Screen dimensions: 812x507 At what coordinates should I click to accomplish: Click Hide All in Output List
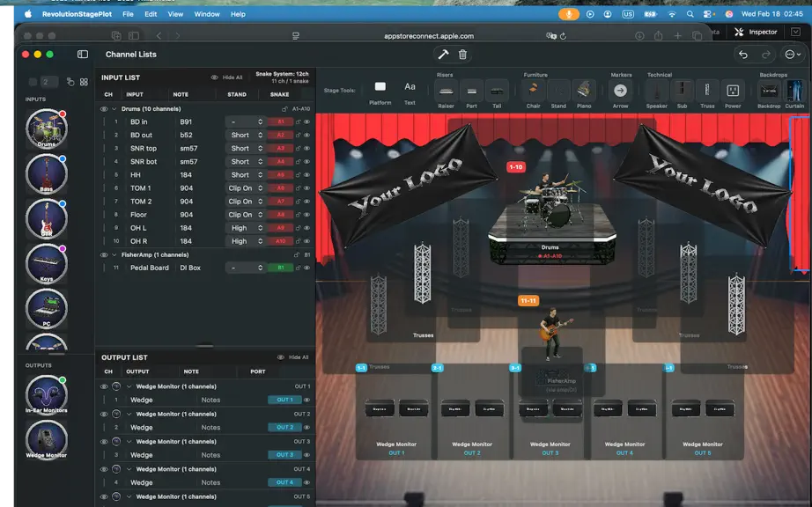[293, 357]
